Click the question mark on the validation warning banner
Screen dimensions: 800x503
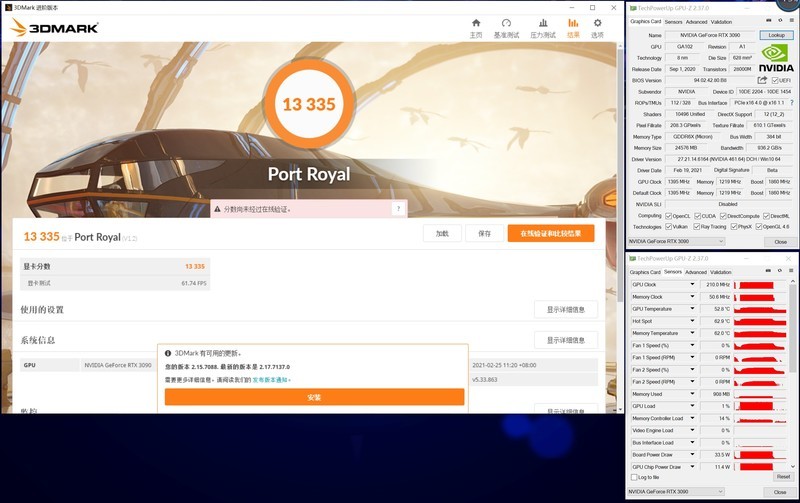pos(398,209)
